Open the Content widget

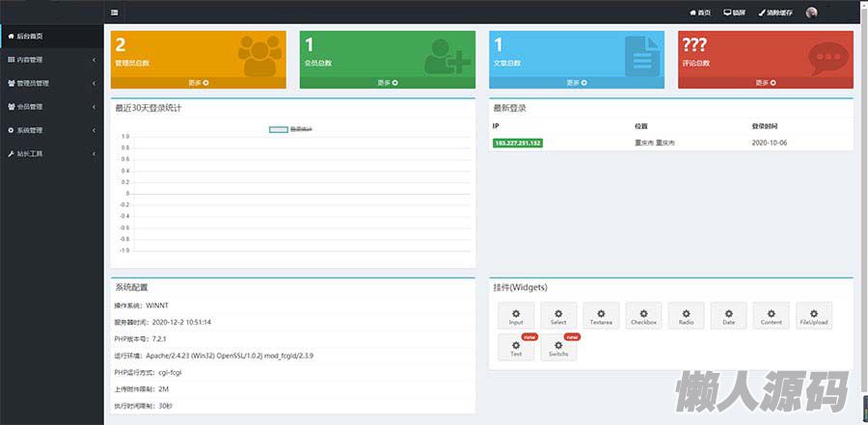click(x=771, y=316)
